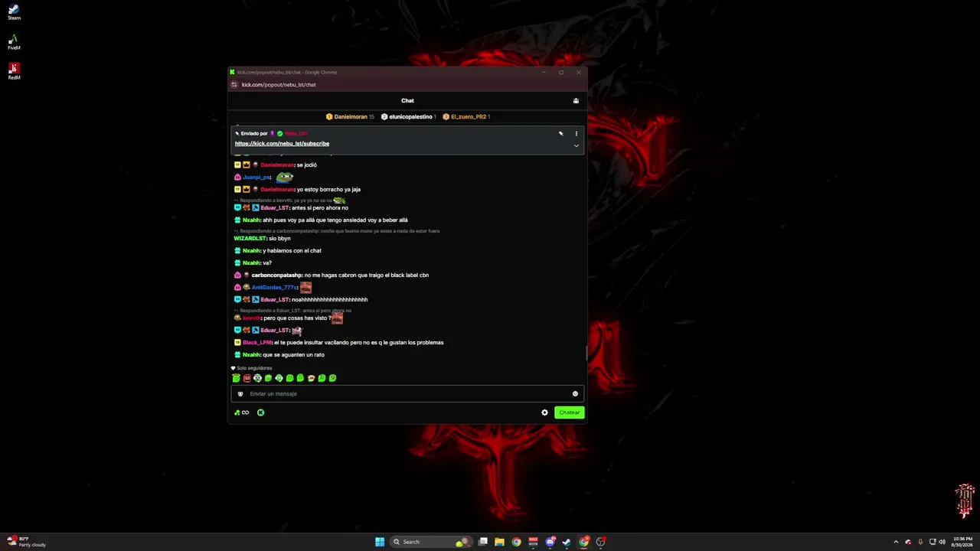Open the FiveM desktop shortcut
The height and width of the screenshot is (551, 980).
14,42
